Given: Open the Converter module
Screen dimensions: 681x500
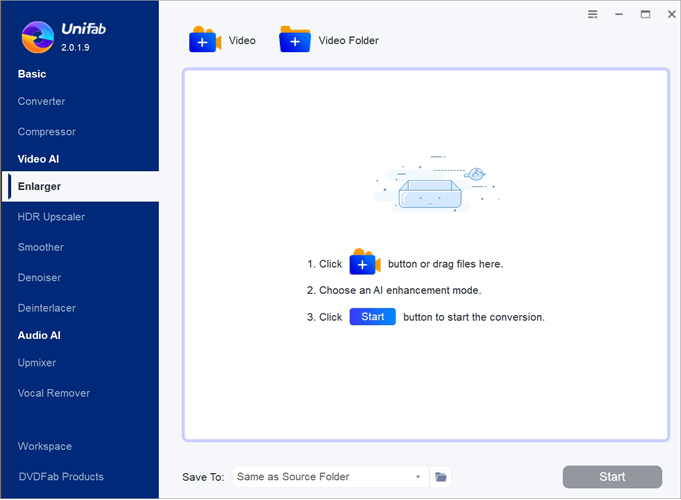Looking at the screenshot, I should [x=41, y=101].
